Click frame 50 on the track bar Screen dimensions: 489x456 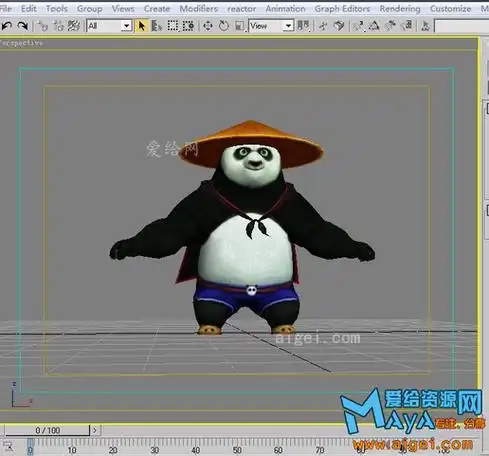(237, 450)
